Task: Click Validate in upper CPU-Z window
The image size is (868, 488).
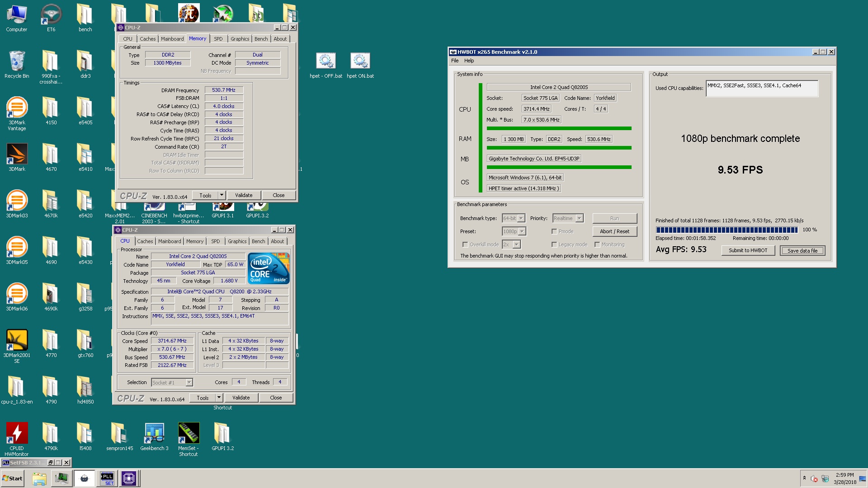Action: coord(244,195)
